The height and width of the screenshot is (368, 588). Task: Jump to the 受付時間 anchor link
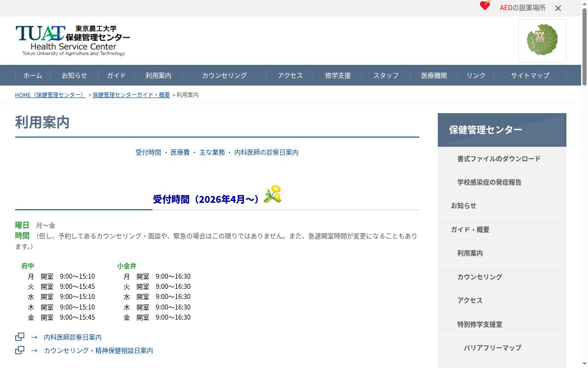tap(148, 152)
